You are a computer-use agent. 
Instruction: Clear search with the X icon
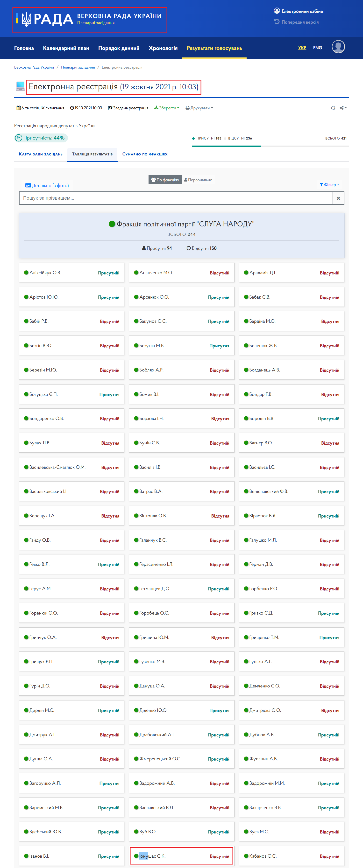tap(338, 198)
